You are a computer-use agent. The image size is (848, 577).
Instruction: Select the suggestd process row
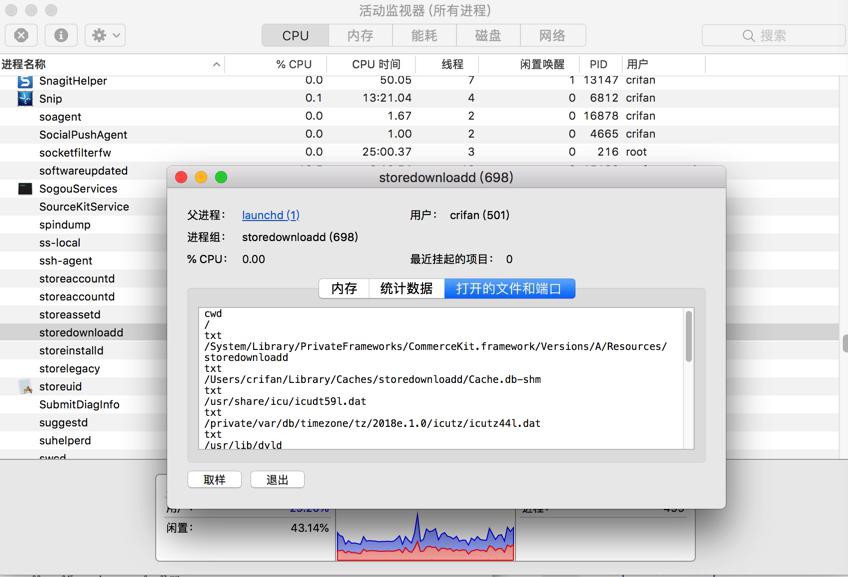click(83, 422)
